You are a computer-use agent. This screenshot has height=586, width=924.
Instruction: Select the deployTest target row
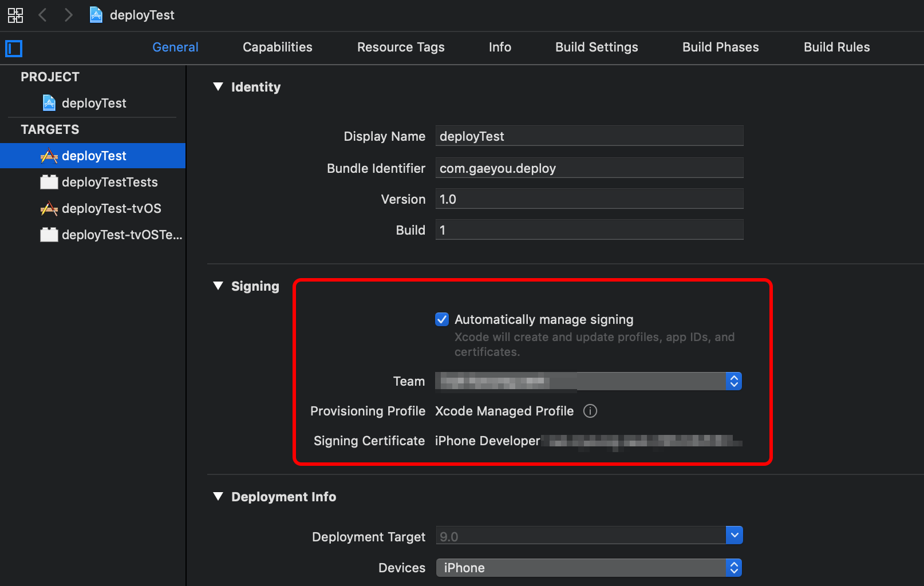coord(93,156)
